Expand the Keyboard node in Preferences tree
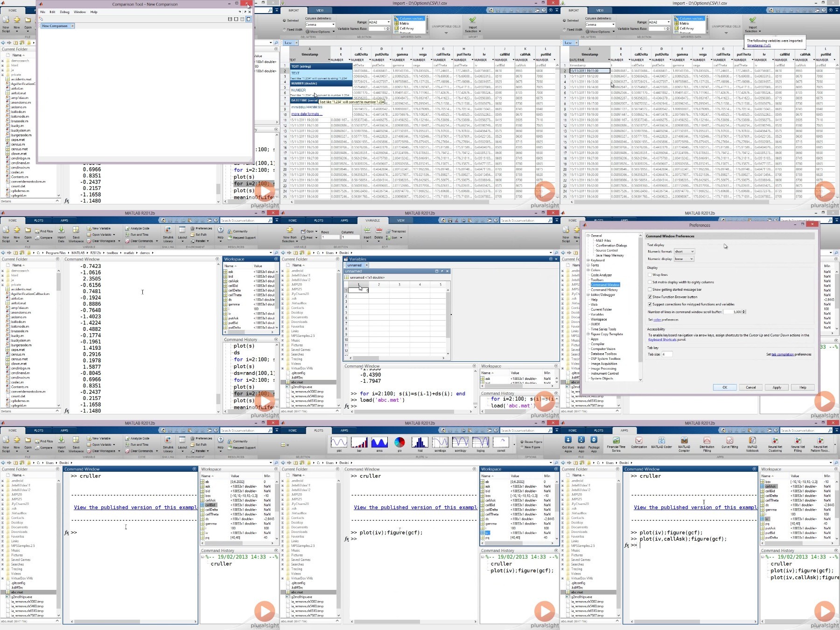The height and width of the screenshot is (630, 840). pyautogui.click(x=588, y=260)
